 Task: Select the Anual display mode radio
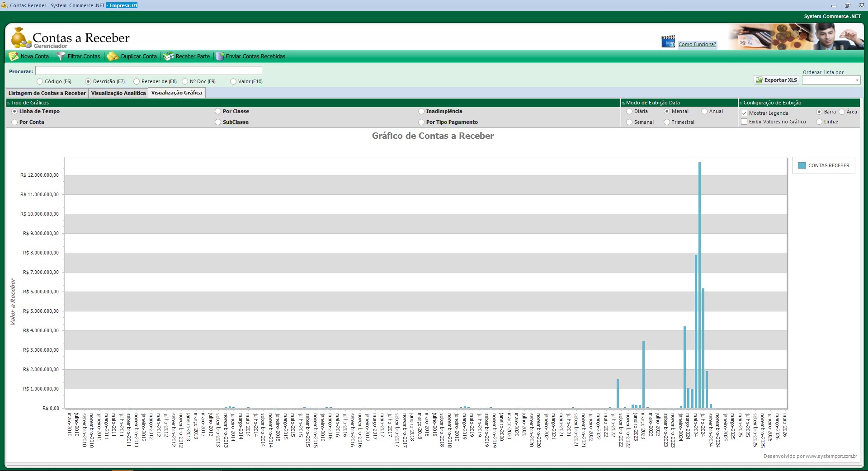pos(704,111)
